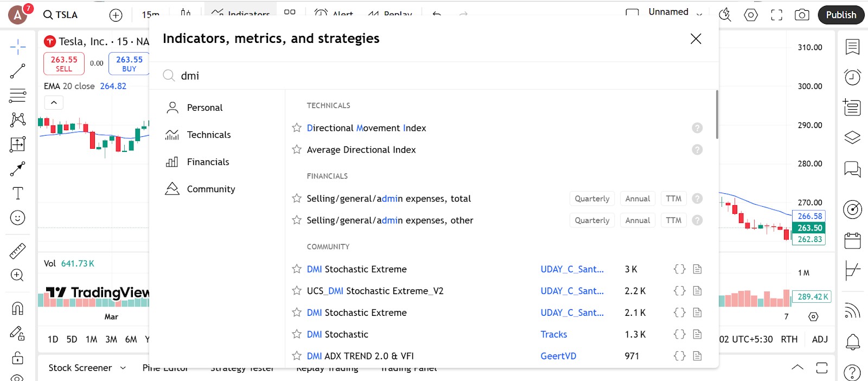Undo the last chart action
This screenshot has height=381, width=868.
click(437, 14)
